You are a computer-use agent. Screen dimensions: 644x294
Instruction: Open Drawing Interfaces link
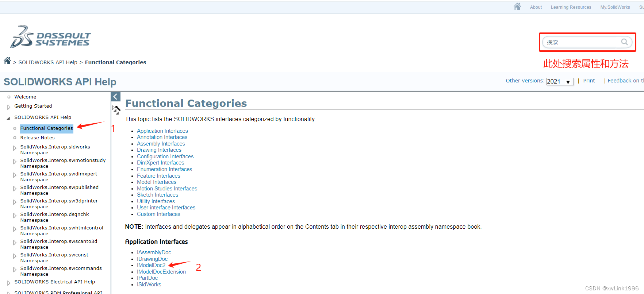pyautogui.click(x=159, y=150)
